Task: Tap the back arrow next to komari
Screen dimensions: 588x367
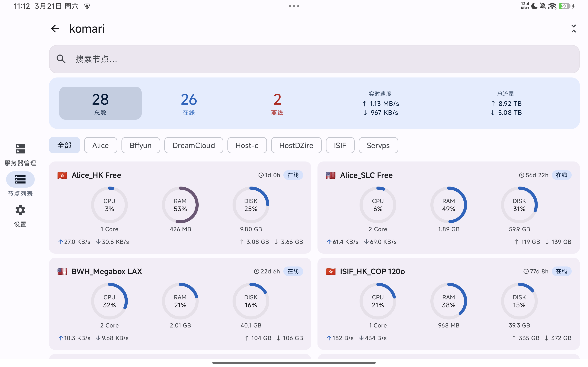Action: [55, 29]
